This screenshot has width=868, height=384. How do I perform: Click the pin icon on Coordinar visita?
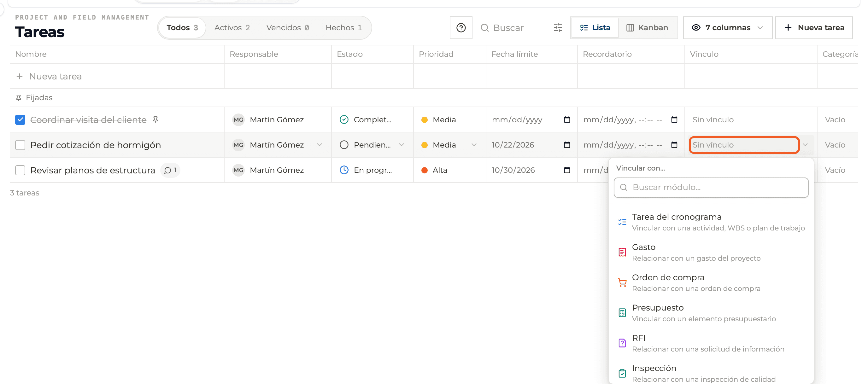[155, 119]
